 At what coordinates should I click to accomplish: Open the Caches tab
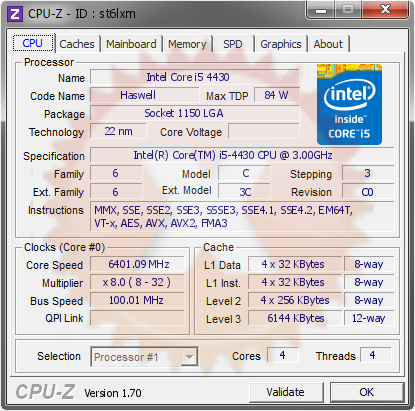[x=77, y=44]
